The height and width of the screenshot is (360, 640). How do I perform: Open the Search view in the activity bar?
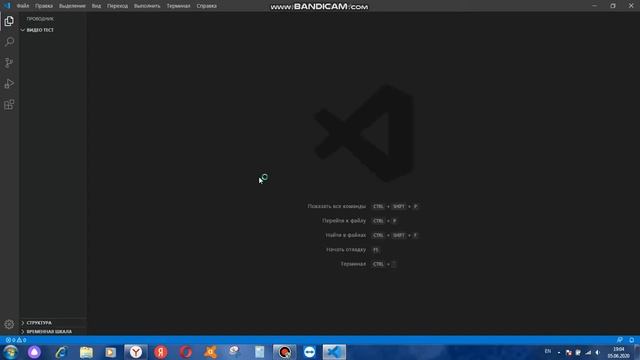point(9,42)
